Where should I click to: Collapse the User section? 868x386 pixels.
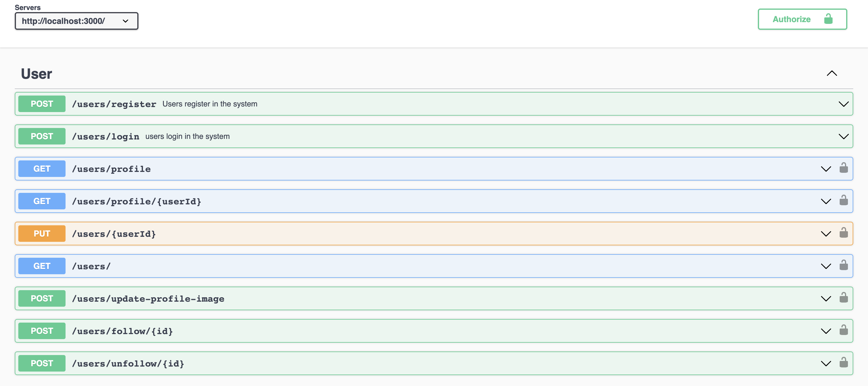click(832, 73)
